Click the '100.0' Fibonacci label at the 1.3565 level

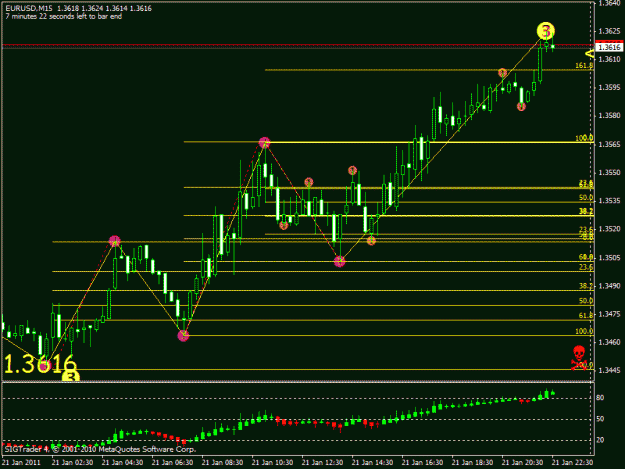584,138
